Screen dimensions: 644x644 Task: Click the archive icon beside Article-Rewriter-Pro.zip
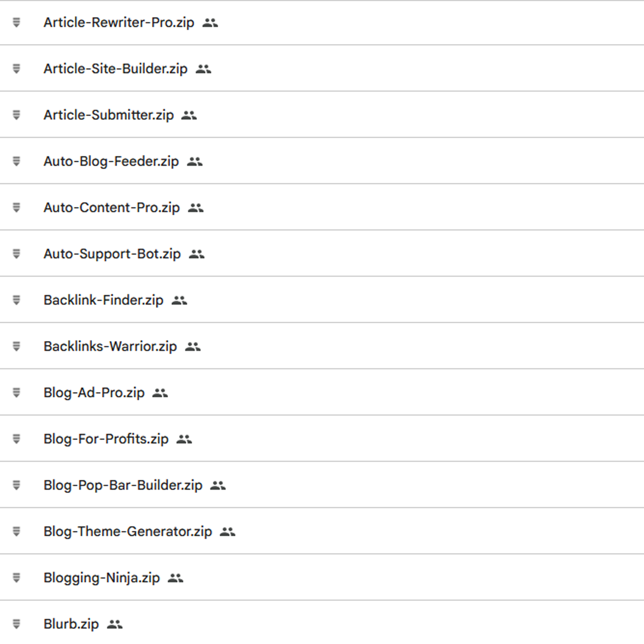[16, 23]
